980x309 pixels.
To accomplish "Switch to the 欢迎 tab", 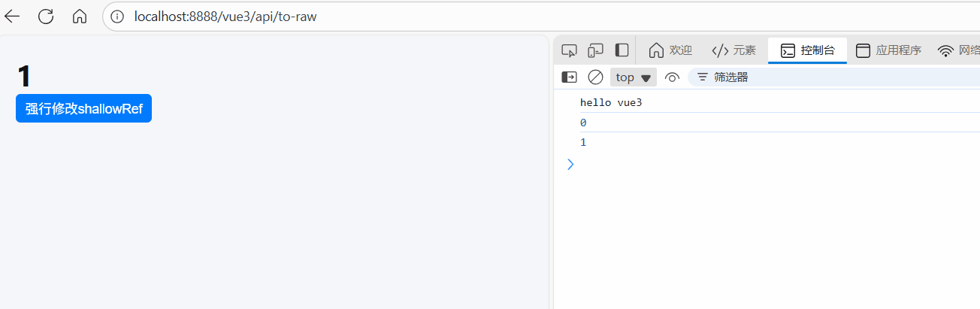I will point(670,50).
